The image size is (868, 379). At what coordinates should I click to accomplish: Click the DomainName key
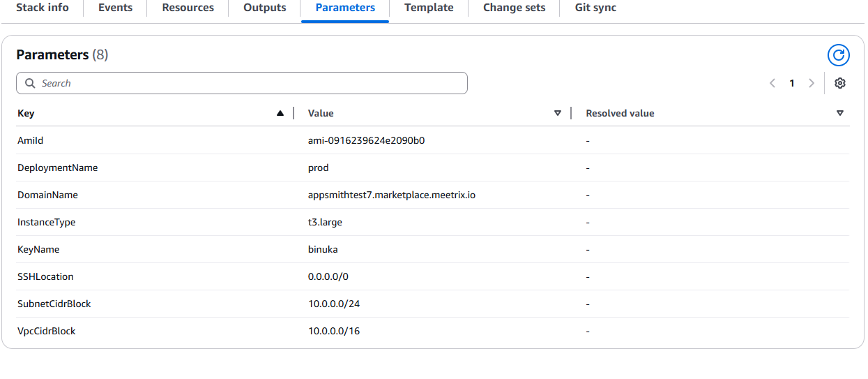[47, 195]
